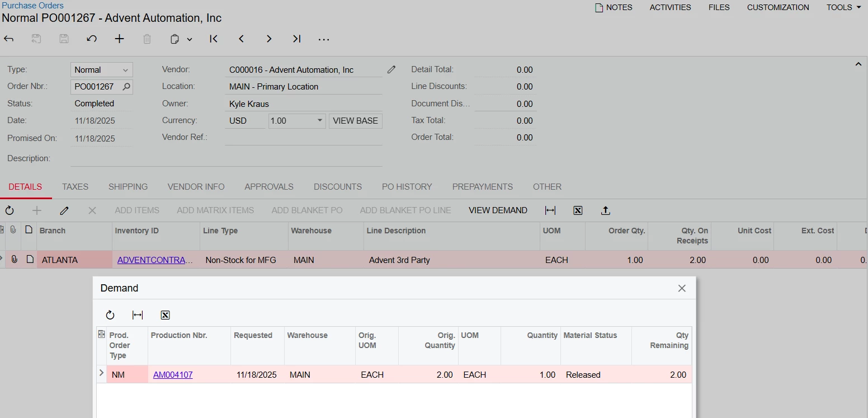Switch to the DISCOUNTS tab
Image resolution: width=868 pixels, height=418 pixels.
(x=338, y=187)
